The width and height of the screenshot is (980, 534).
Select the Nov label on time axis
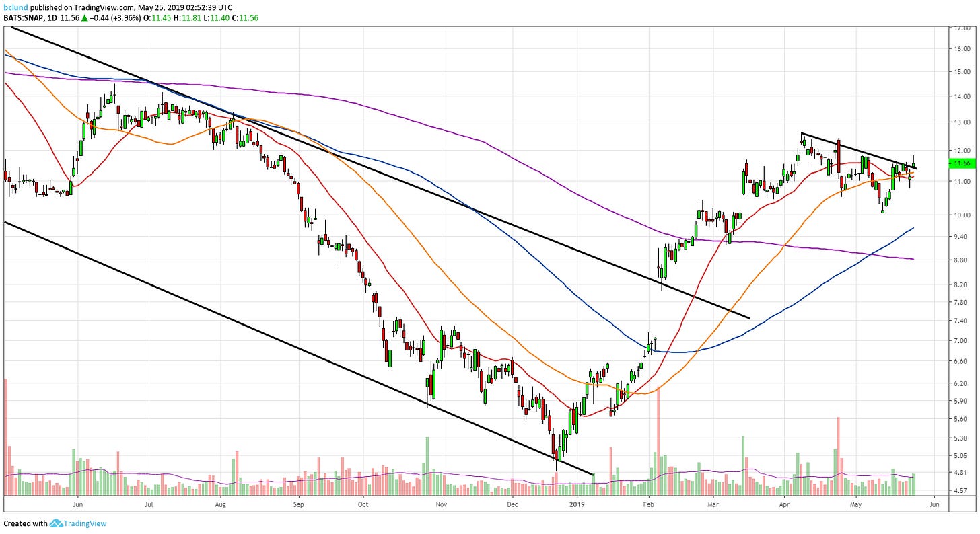pos(441,503)
